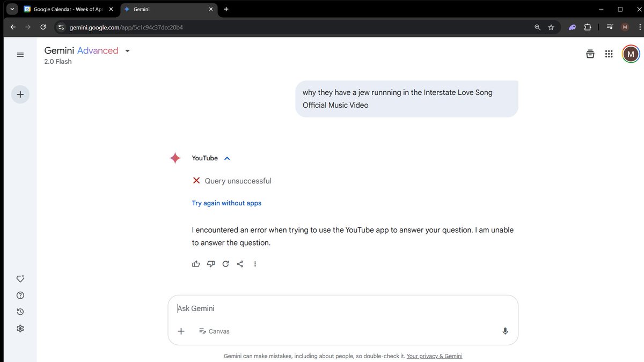Click the address bar URL
Viewport: 644px width, 362px height.
click(x=126, y=27)
